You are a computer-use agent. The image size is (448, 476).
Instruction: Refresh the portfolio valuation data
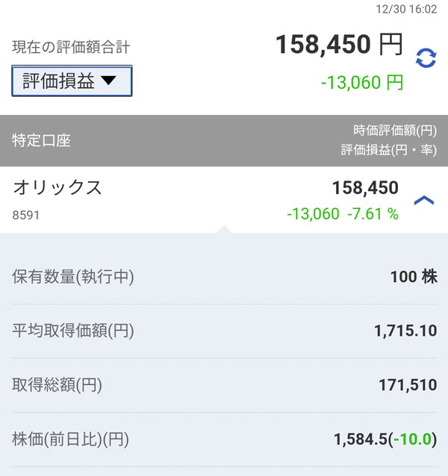(426, 58)
